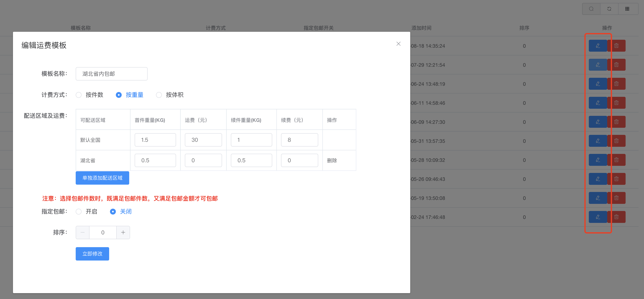Click trash delete icon for 05-31 13:57:35 row
This screenshot has height=299, width=644.
(x=616, y=141)
